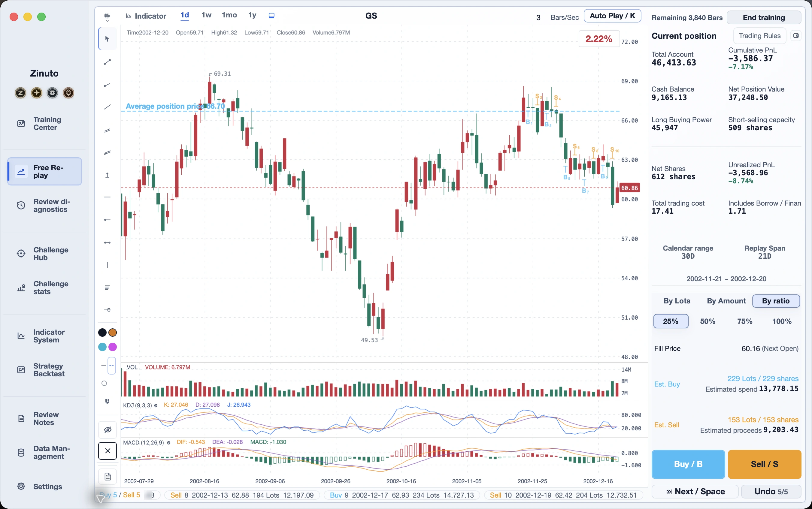Viewport: 812px width, 509px height.
Task: Open KDJ indicator settings gear
Action: pos(156,405)
